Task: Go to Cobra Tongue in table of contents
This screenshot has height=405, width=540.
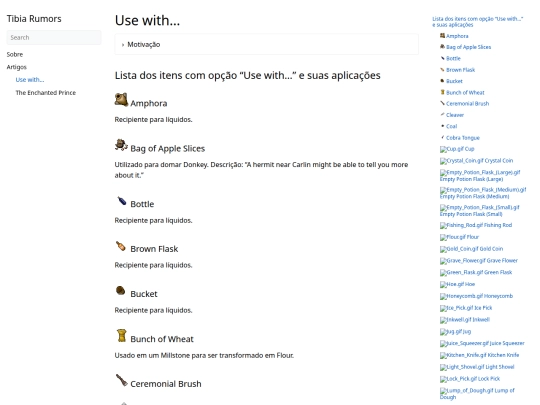Action: click(460, 138)
